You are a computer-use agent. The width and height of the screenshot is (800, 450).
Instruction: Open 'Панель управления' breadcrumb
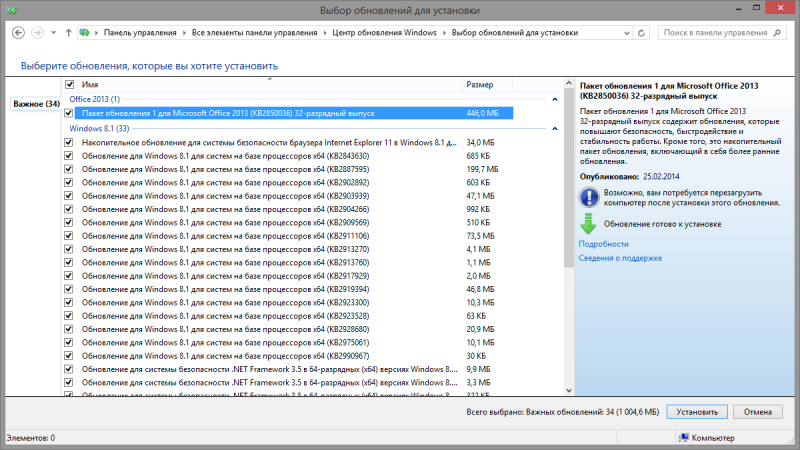tap(140, 33)
